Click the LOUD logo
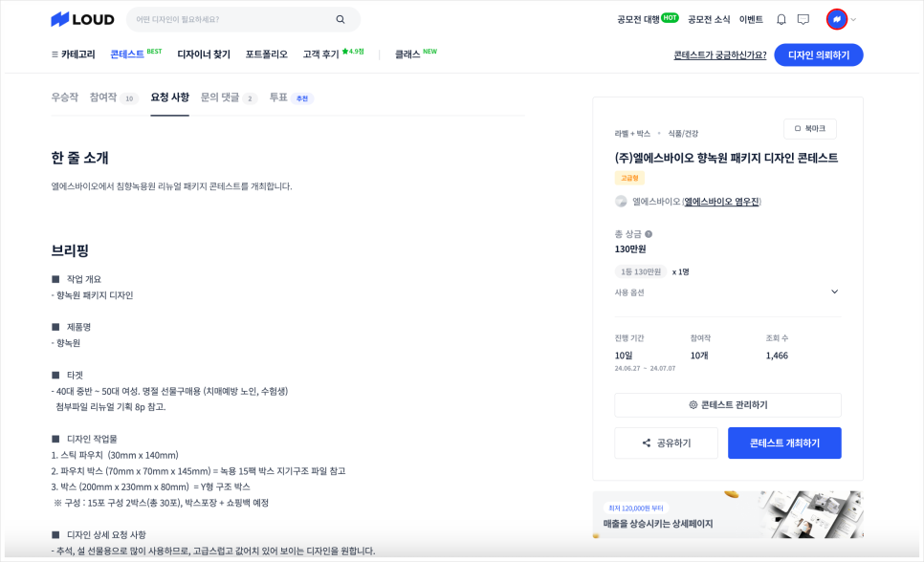This screenshot has height=562, width=924. [x=82, y=19]
